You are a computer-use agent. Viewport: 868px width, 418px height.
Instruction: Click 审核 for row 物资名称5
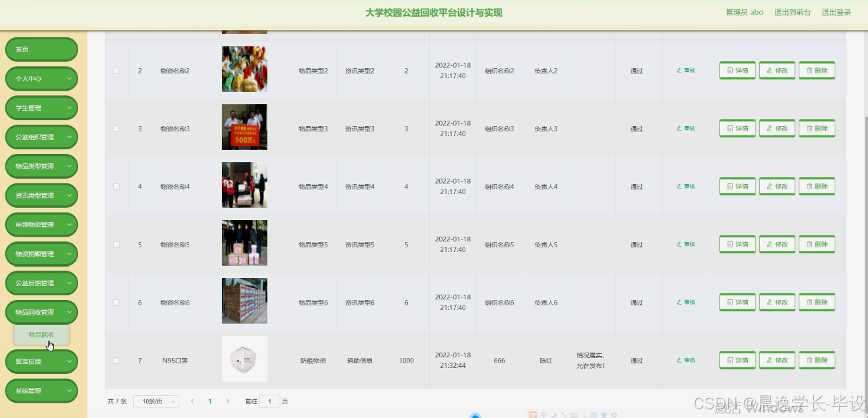pos(685,244)
